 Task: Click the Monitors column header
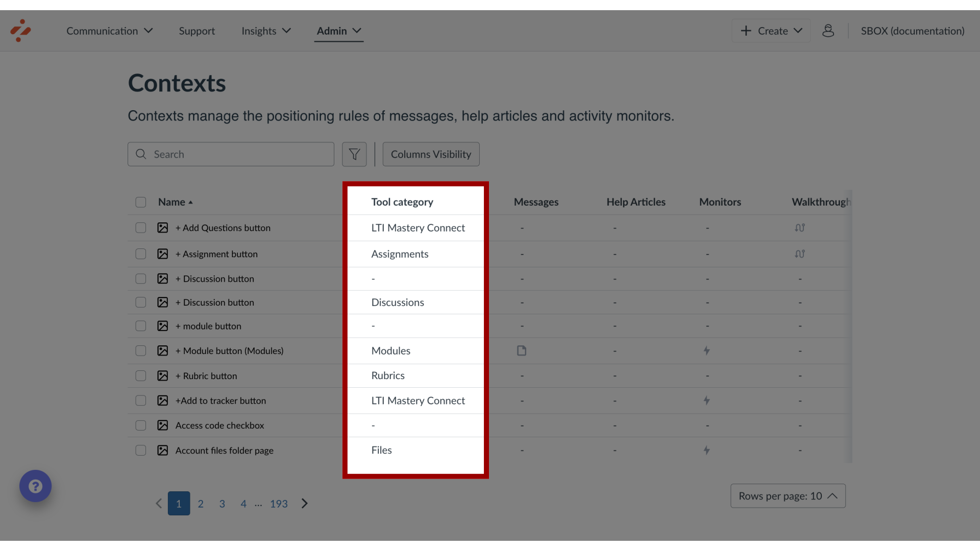(x=720, y=202)
